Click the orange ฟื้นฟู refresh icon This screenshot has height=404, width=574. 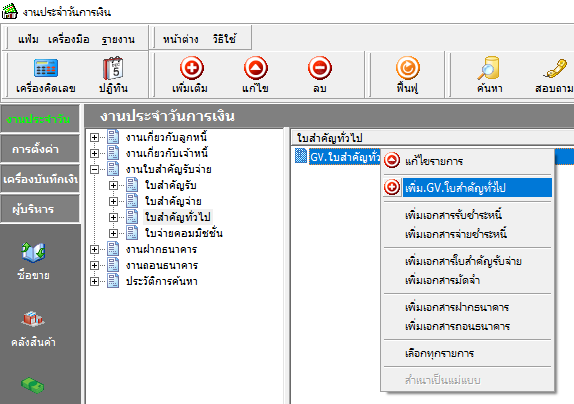(x=407, y=68)
